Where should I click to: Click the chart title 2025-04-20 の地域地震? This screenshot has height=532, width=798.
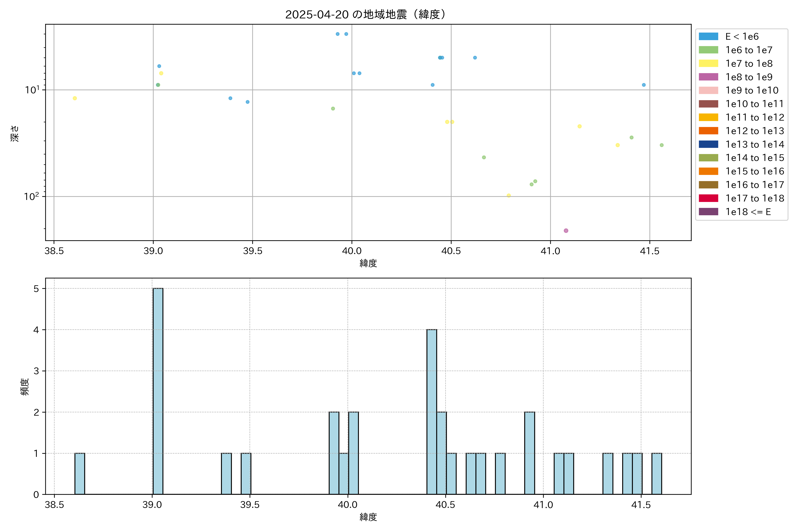[366, 15]
